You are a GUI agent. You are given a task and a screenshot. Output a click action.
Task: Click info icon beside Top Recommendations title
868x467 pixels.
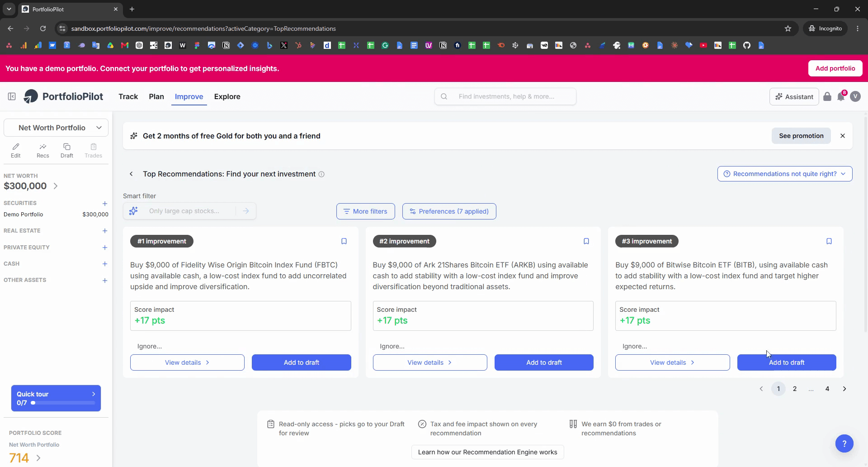click(321, 174)
